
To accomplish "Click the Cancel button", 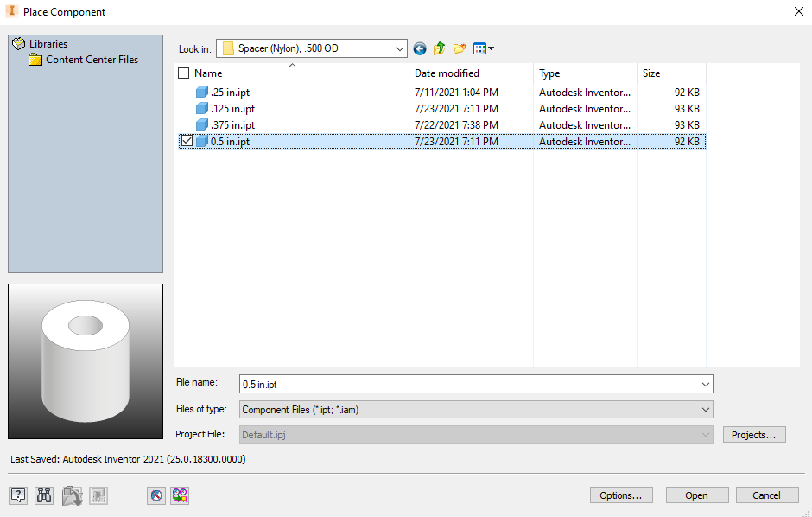I will click(766, 495).
